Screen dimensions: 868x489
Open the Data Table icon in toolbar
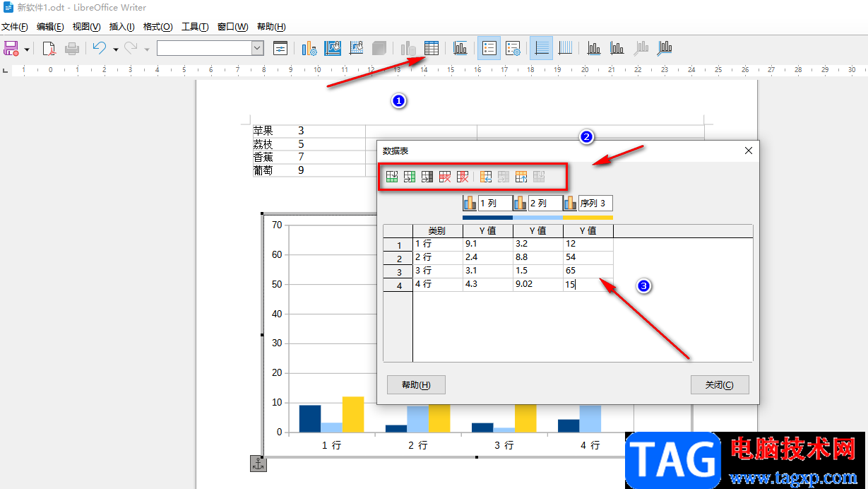click(432, 49)
